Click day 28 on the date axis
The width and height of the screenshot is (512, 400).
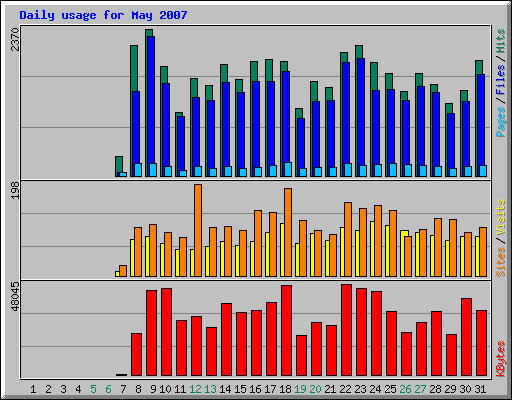click(x=435, y=389)
